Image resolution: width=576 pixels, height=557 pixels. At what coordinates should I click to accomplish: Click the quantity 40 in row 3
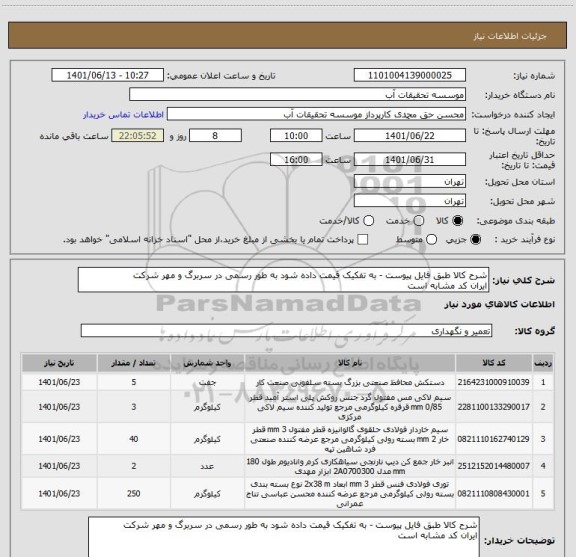click(x=134, y=439)
